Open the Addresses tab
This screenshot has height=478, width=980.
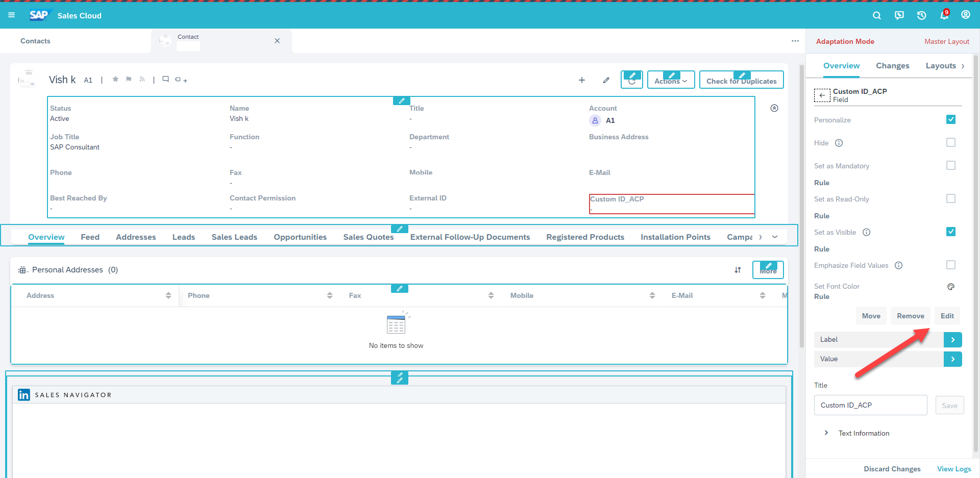136,237
